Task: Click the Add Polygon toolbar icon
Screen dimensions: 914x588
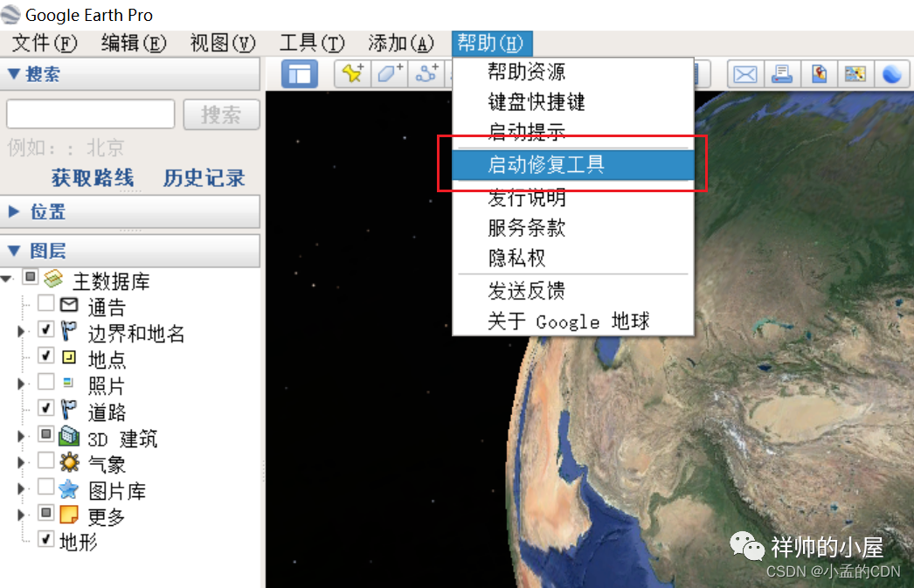Action: tap(390, 74)
